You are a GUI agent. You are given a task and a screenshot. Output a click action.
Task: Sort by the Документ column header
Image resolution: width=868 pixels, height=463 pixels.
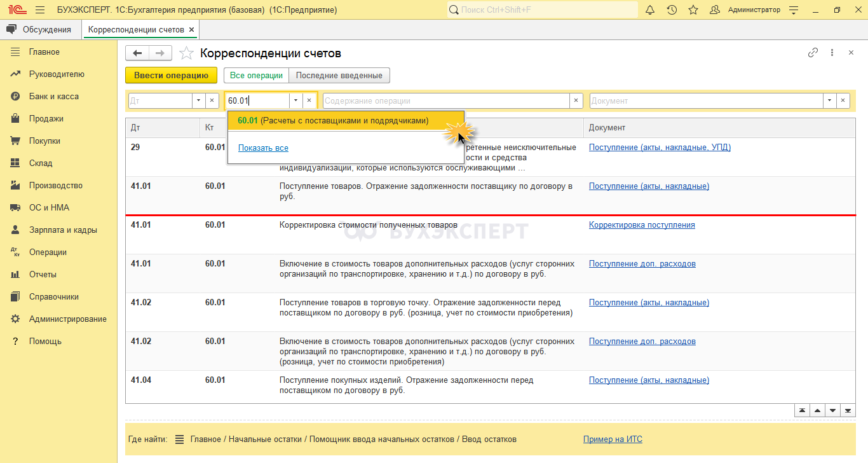click(719, 128)
